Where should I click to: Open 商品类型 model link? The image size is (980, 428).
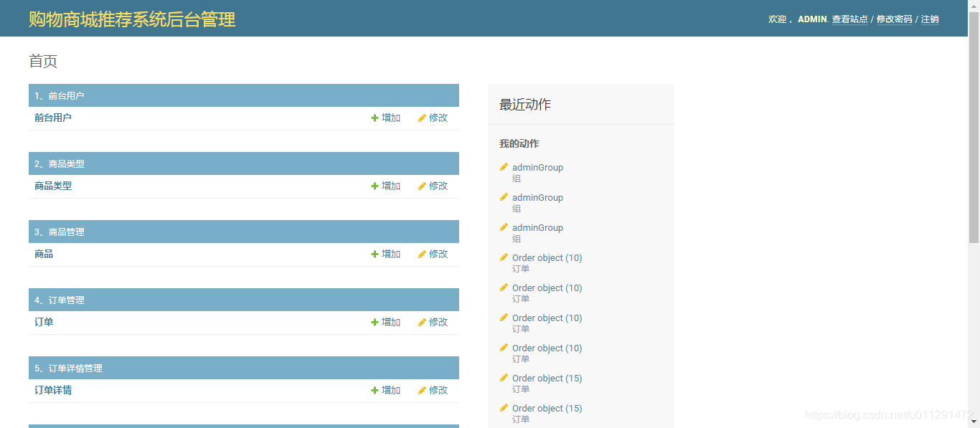point(53,186)
